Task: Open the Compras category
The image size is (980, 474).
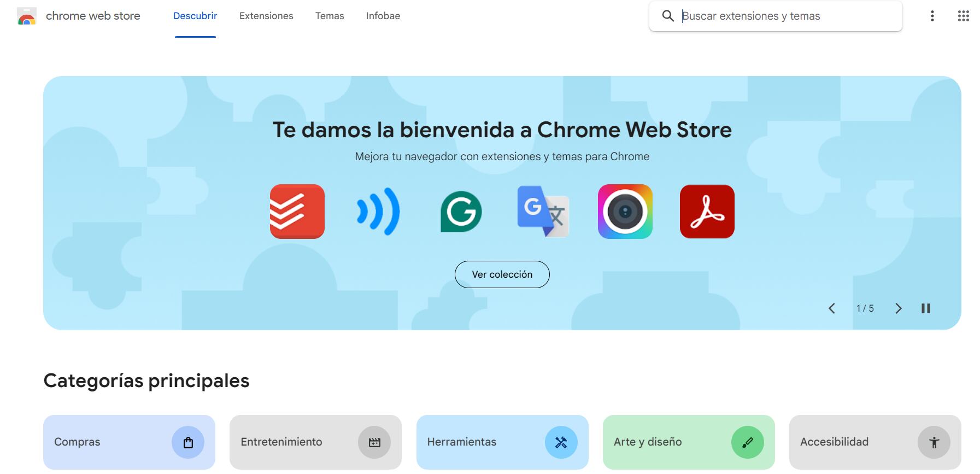Action: point(129,442)
